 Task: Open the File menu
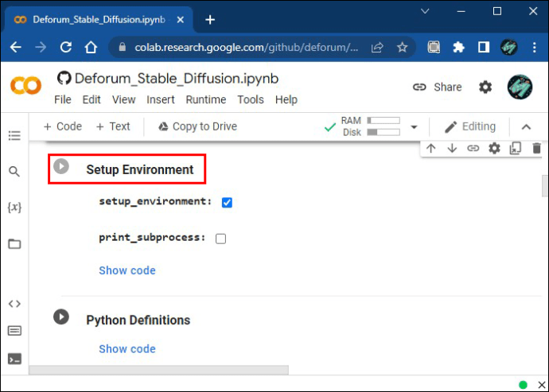pos(63,99)
